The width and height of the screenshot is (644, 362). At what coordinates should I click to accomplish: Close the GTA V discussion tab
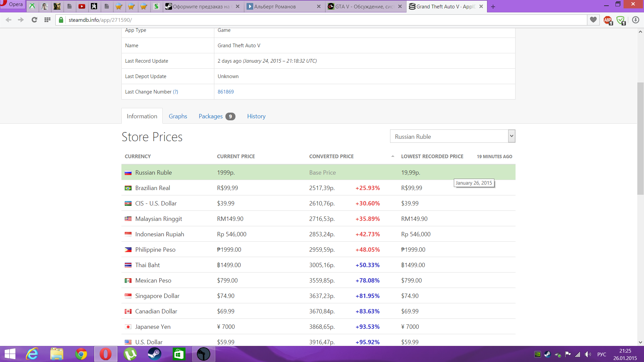400,6
